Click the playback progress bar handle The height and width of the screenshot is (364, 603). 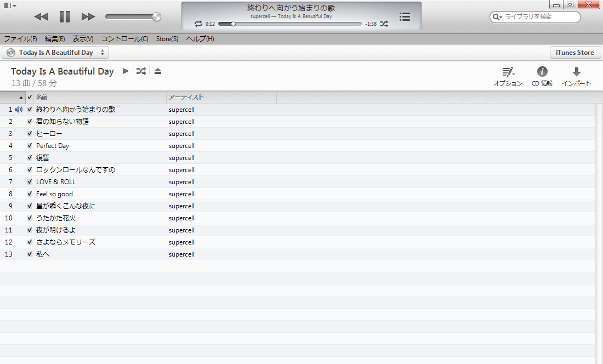233,24
